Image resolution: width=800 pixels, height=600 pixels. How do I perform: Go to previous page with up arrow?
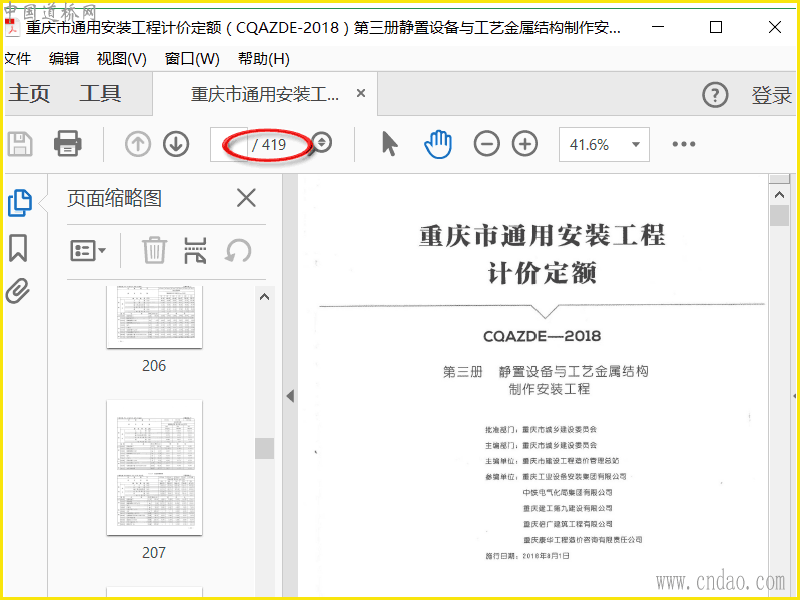coord(138,144)
